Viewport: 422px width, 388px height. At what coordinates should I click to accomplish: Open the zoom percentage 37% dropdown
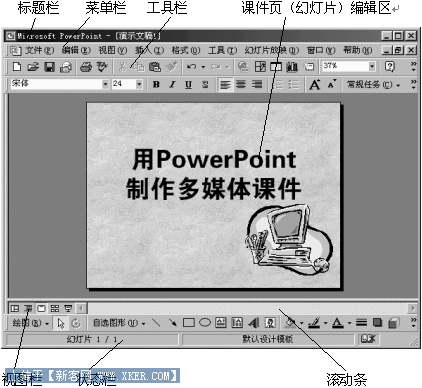[372, 66]
